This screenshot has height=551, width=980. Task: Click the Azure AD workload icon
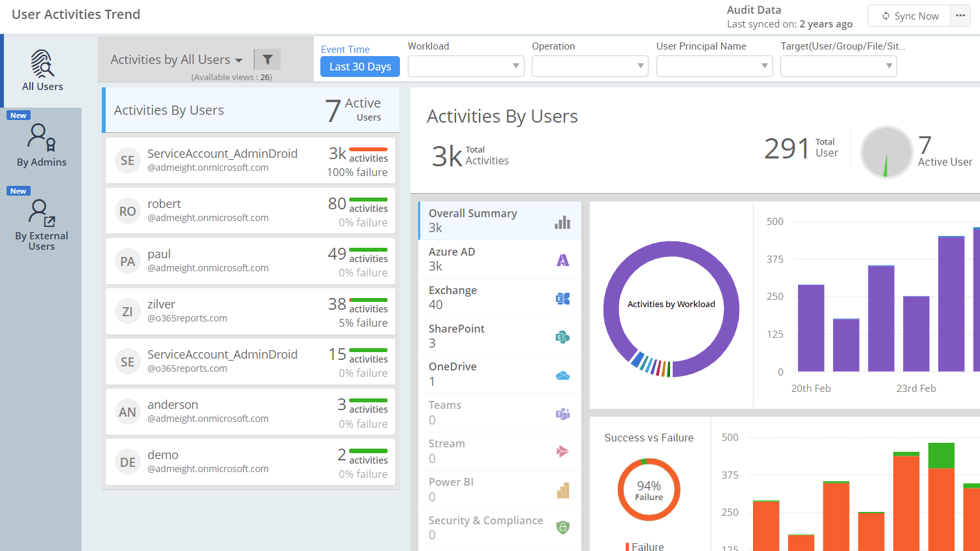(x=562, y=259)
